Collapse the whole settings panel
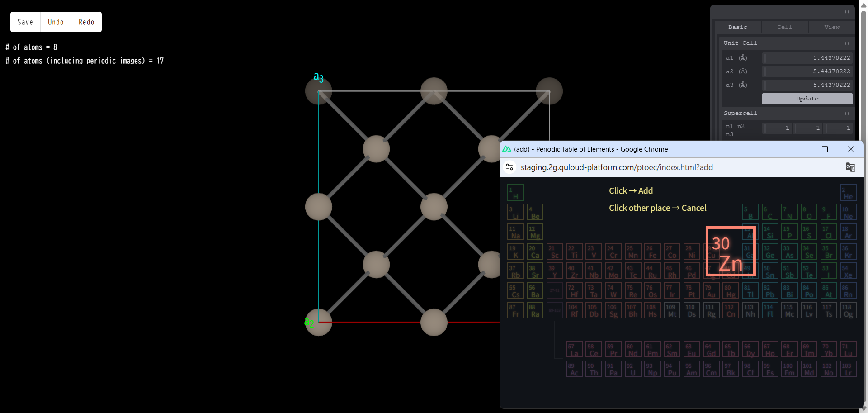This screenshot has height=413, width=868. pos(847,12)
